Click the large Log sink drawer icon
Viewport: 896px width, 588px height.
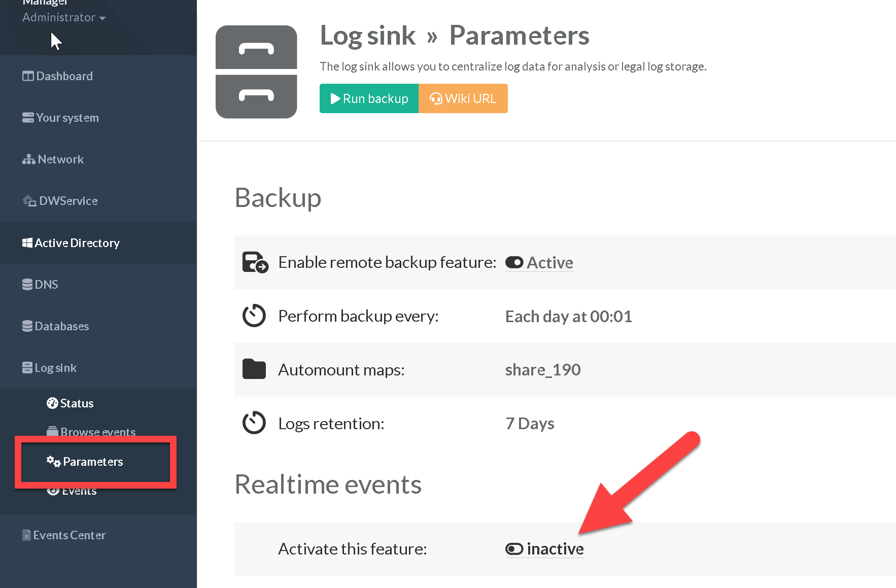(x=256, y=72)
